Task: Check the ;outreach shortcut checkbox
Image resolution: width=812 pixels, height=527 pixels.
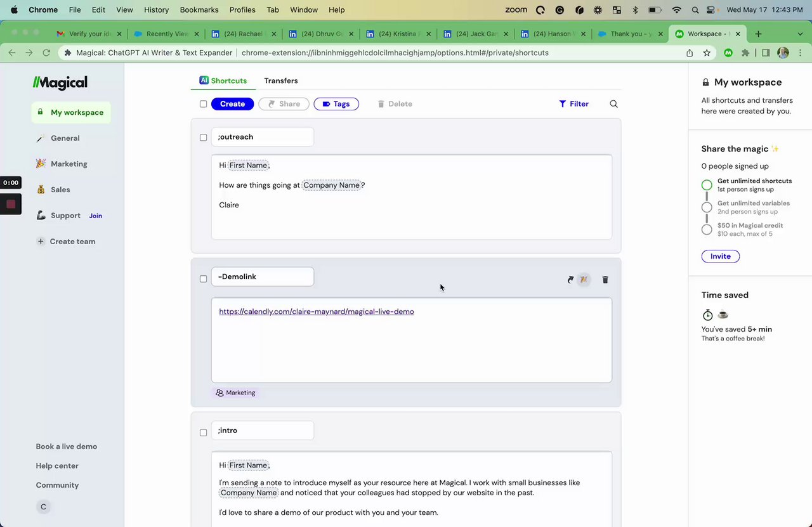Action: [x=203, y=137]
